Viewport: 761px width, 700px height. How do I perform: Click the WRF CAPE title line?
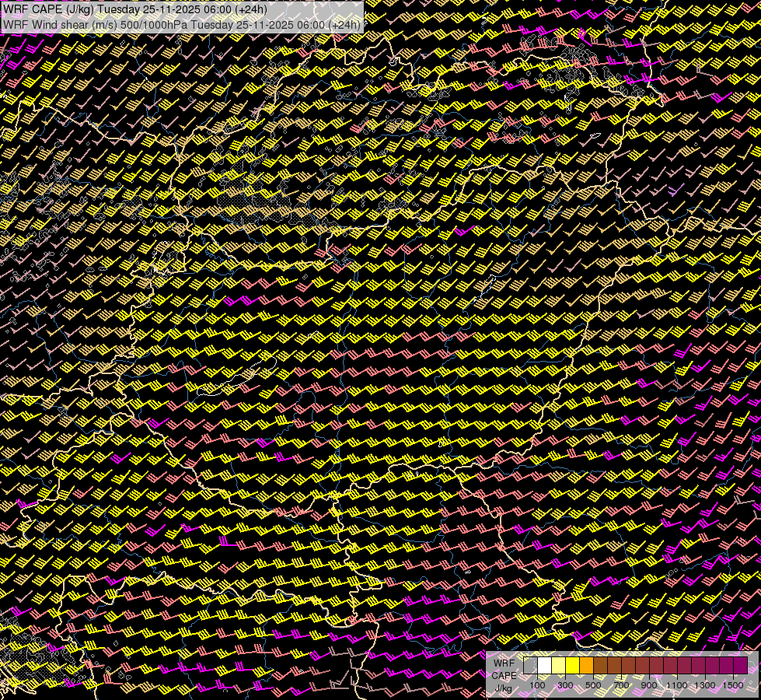(x=135, y=9)
